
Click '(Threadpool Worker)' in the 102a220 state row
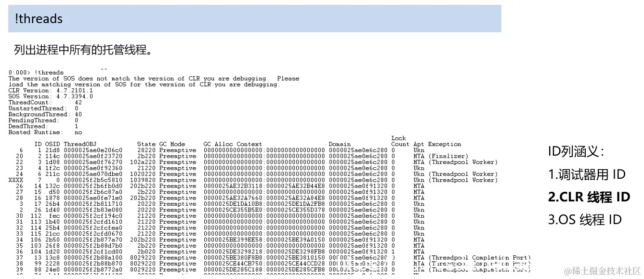[x=463, y=162]
